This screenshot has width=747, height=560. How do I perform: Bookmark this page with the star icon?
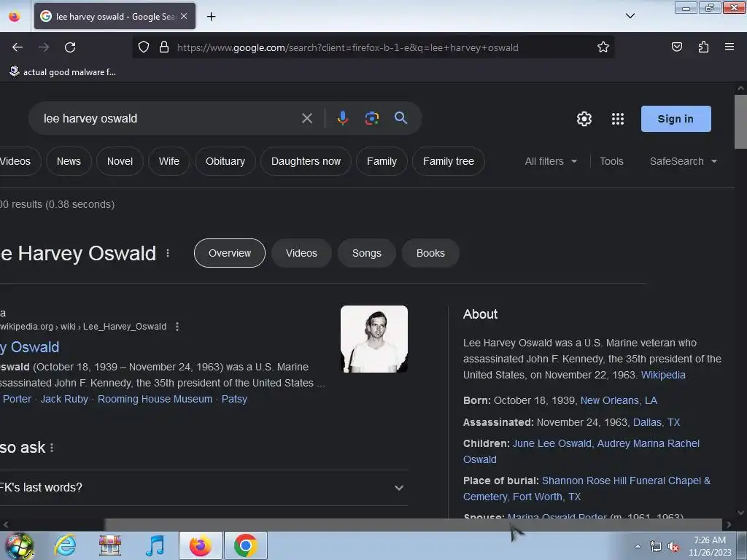[x=603, y=47]
